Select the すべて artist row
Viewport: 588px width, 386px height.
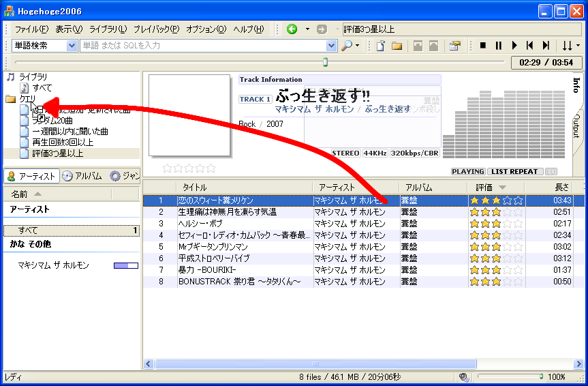point(72,231)
